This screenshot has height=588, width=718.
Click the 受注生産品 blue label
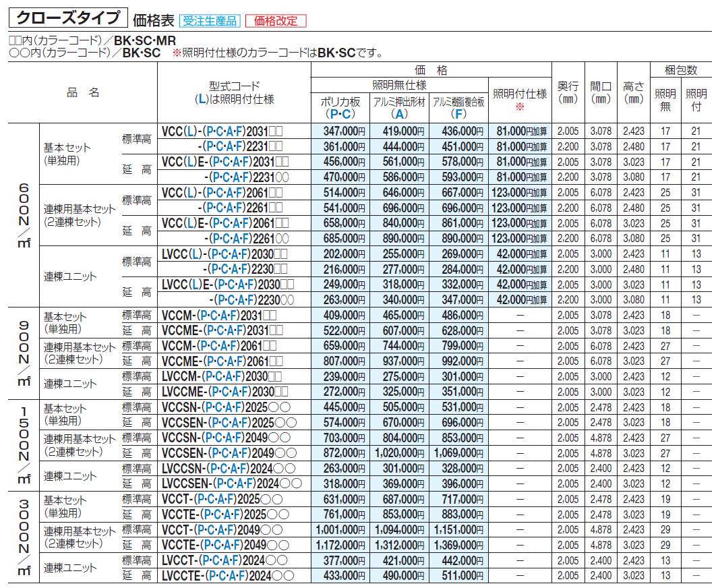point(210,21)
